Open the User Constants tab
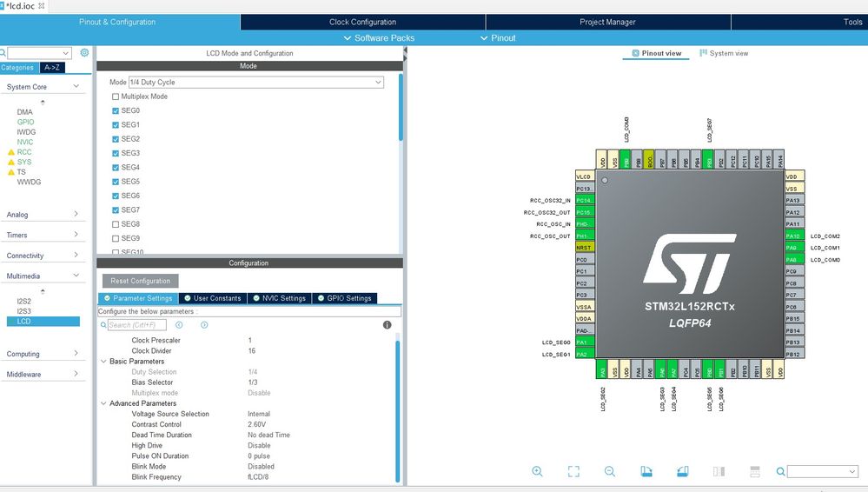The height and width of the screenshot is (492, 868). (213, 298)
